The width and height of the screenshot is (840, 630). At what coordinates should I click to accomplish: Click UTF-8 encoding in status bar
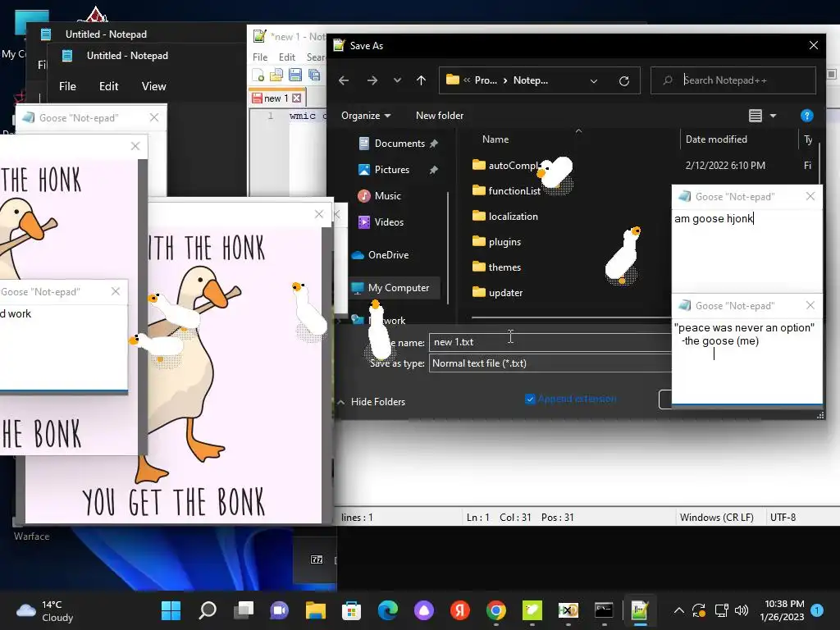(x=783, y=518)
